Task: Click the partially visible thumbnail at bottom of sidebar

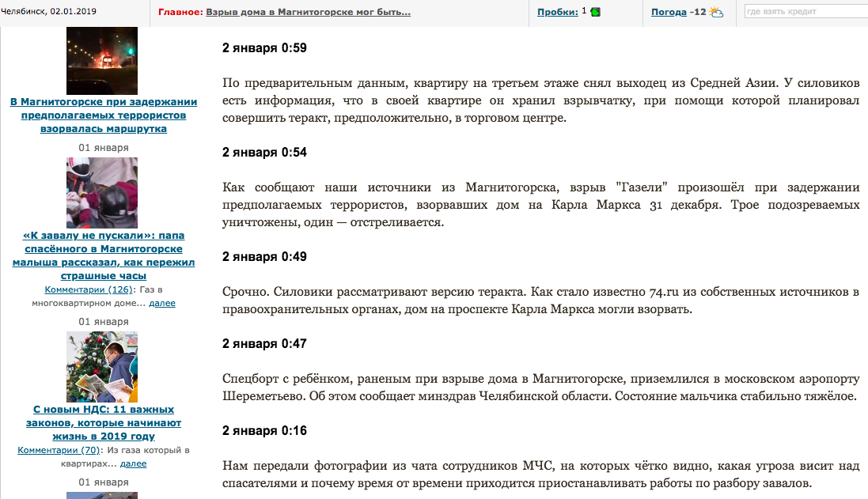Action: [x=102, y=495]
